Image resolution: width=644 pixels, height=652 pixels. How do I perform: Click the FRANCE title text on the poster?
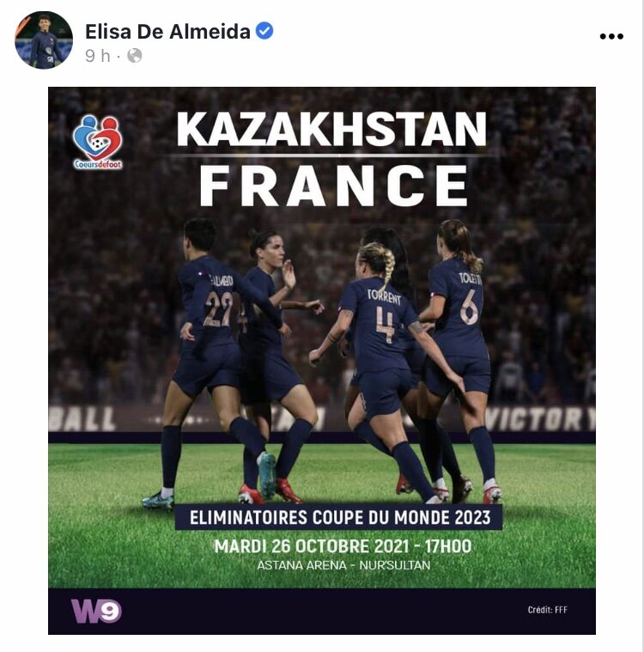(x=334, y=186)
